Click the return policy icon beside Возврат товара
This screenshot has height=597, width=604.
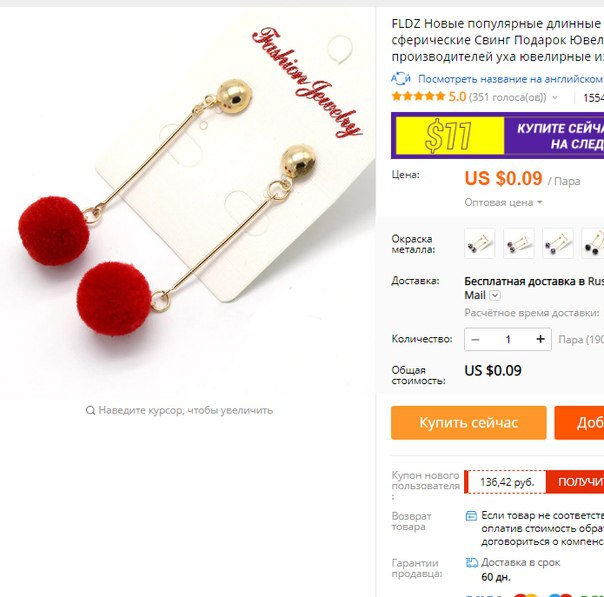pos(471,516)
